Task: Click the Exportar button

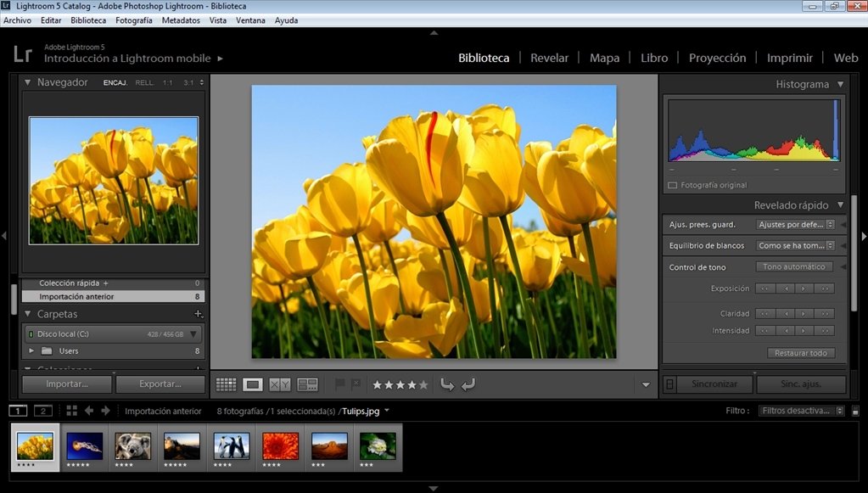Action: [160, 384]
